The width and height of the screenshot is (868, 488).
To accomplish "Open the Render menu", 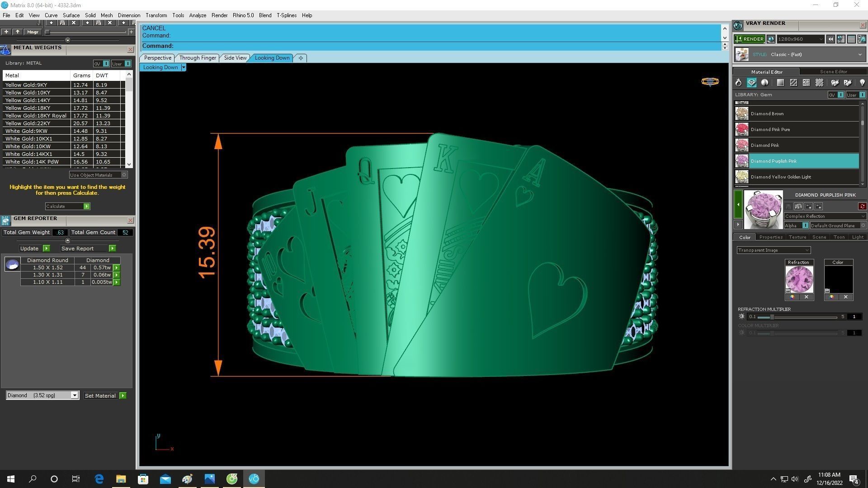I will [219, 15].
